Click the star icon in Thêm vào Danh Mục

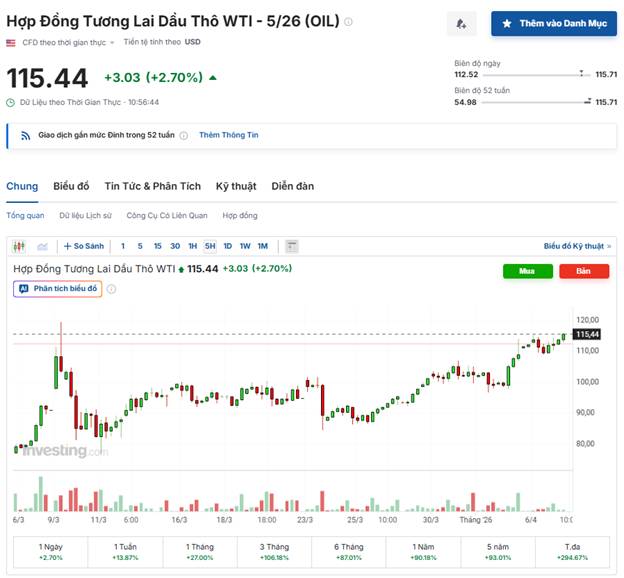click(507, 23)
